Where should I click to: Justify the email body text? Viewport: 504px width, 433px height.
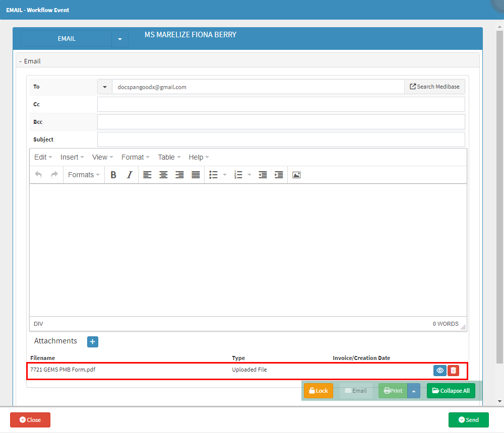(x=196, y=175)
